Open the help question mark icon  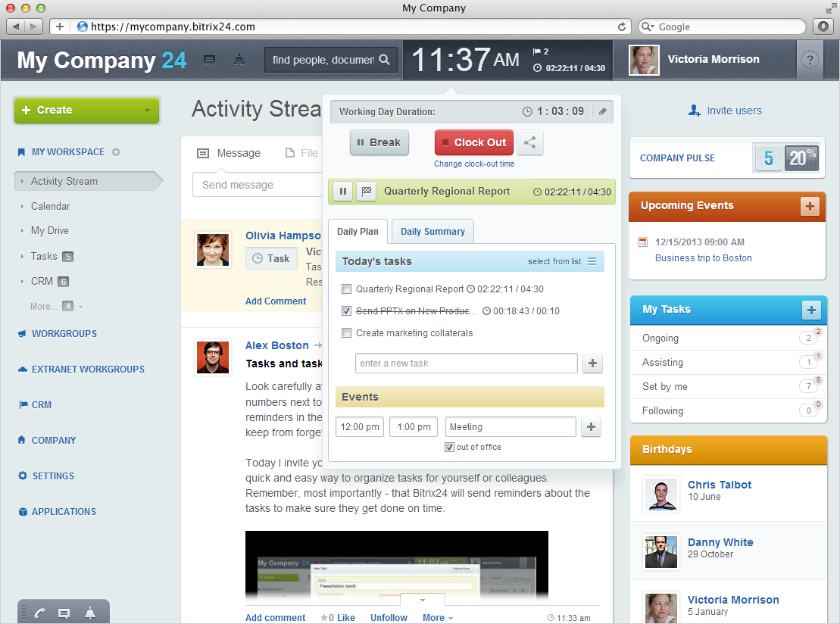[x=810, y=60]
